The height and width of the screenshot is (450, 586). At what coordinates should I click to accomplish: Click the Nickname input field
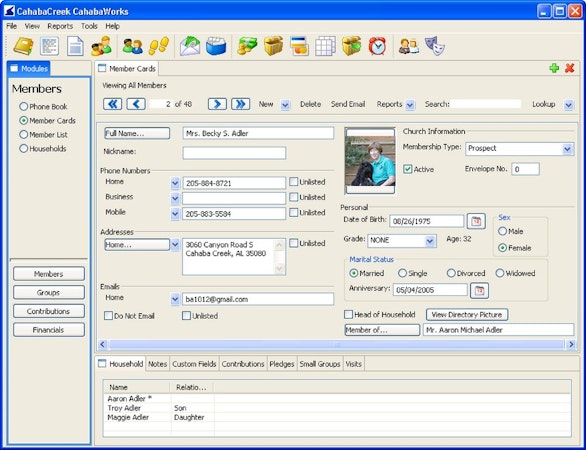point(234,153)
